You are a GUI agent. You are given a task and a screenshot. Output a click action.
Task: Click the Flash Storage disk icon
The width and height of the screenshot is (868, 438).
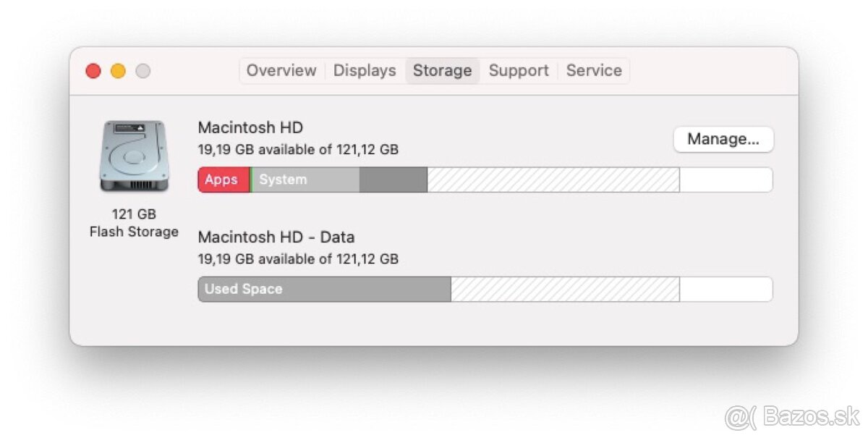134,156
